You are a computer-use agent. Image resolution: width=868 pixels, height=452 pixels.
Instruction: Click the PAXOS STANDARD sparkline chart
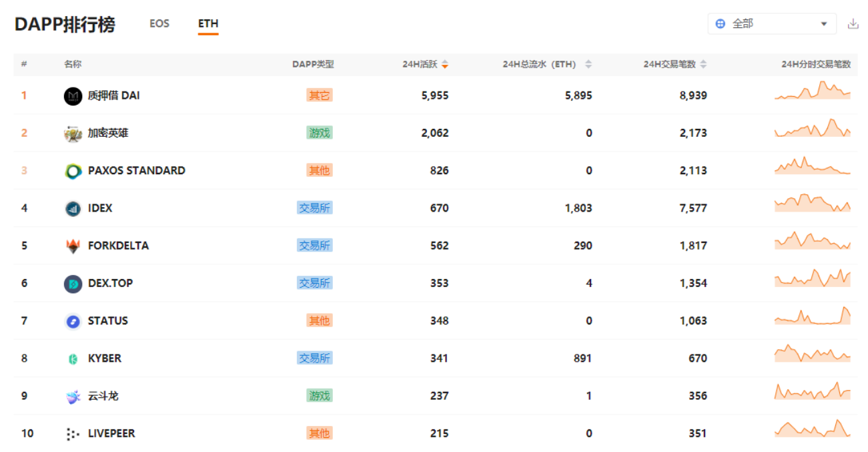point(813,166)
